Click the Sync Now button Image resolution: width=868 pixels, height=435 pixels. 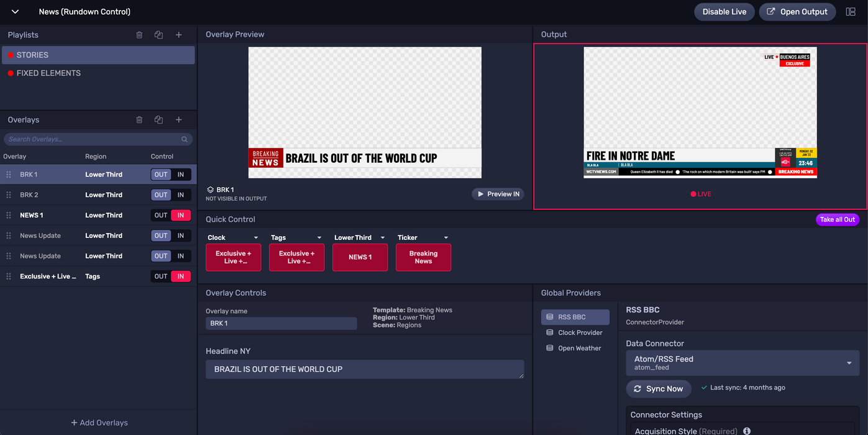tap(658, 389)
